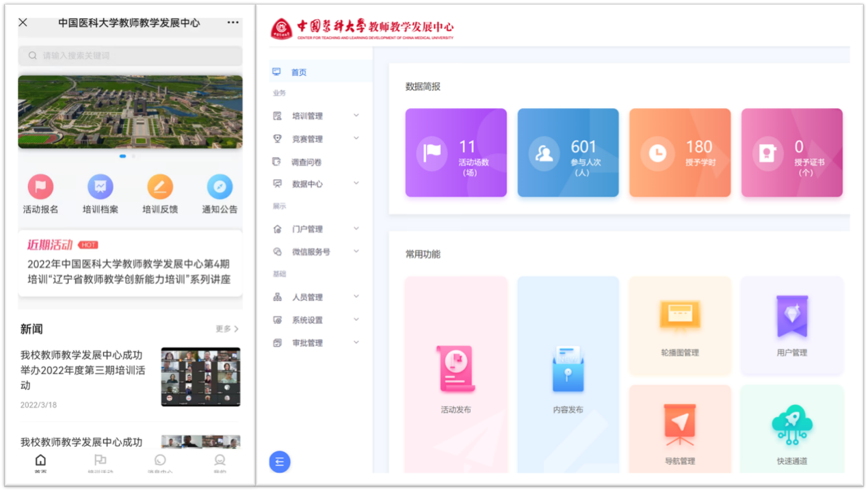Select 首页 in the left sidebar
The width and height of the screenshot is (868, 491).
tap(299, 72)
